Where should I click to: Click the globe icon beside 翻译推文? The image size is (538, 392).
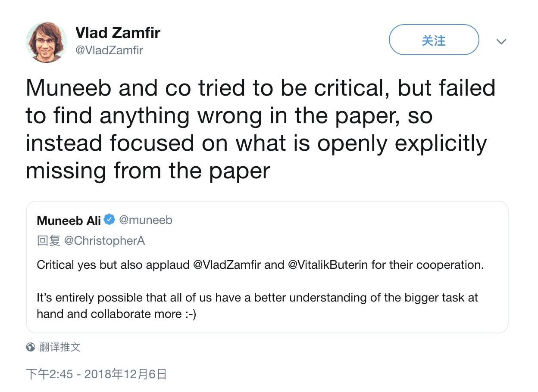[x=31, y=347]
